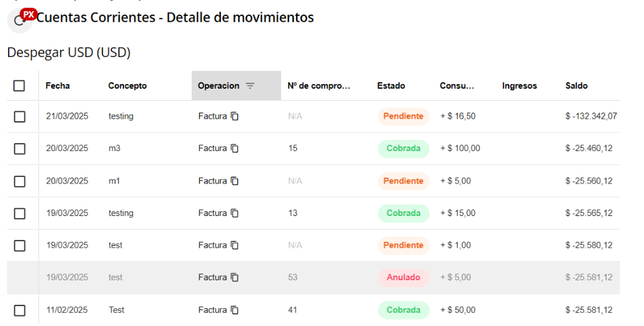Click the Ingresos column header
644x326 pixels.
click(x=519, y=85)
